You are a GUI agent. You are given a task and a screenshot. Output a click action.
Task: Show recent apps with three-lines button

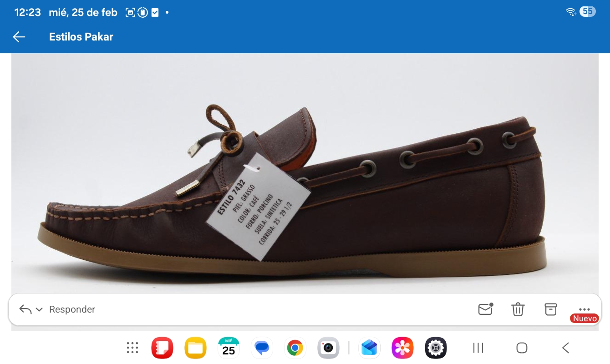point(478,348)
